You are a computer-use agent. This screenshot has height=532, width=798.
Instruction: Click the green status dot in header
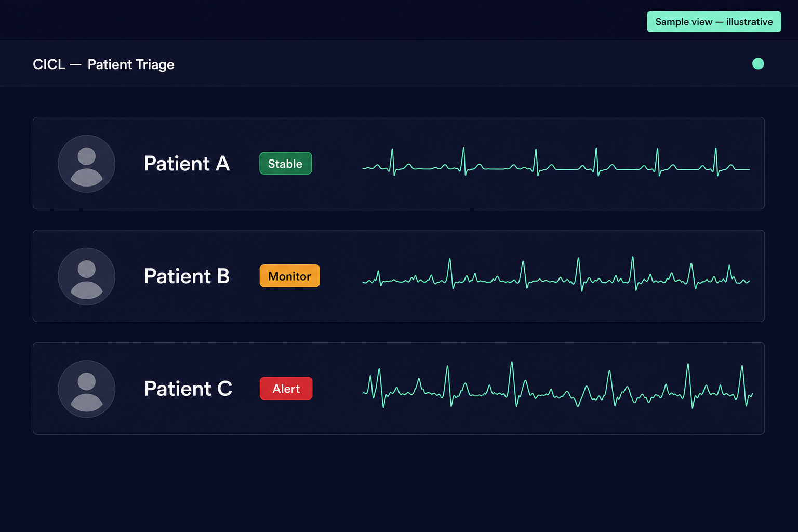pos(758,63)
